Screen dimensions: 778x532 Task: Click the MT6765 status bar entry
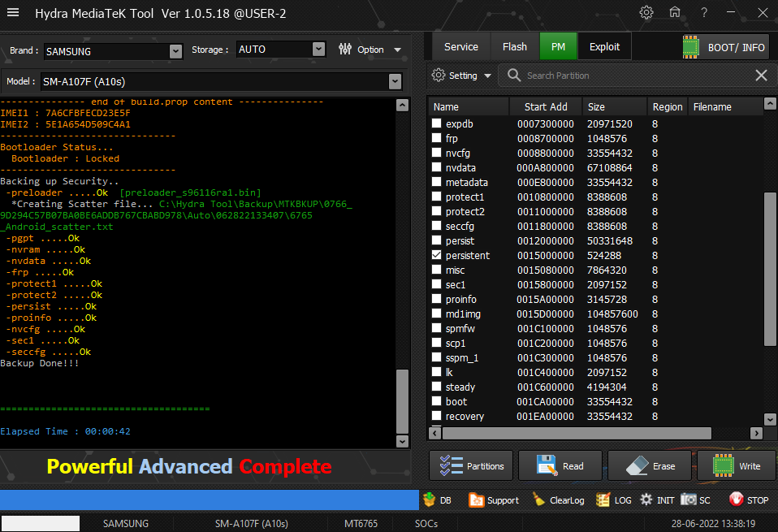pos(361,524)
